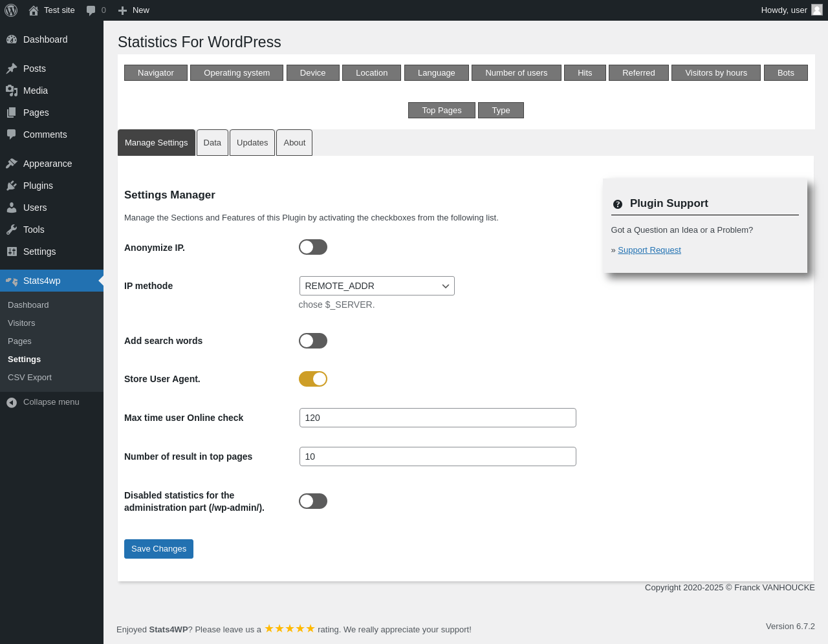Click the user avatar icon
The image size is (828, 644).
pos(817,10)
